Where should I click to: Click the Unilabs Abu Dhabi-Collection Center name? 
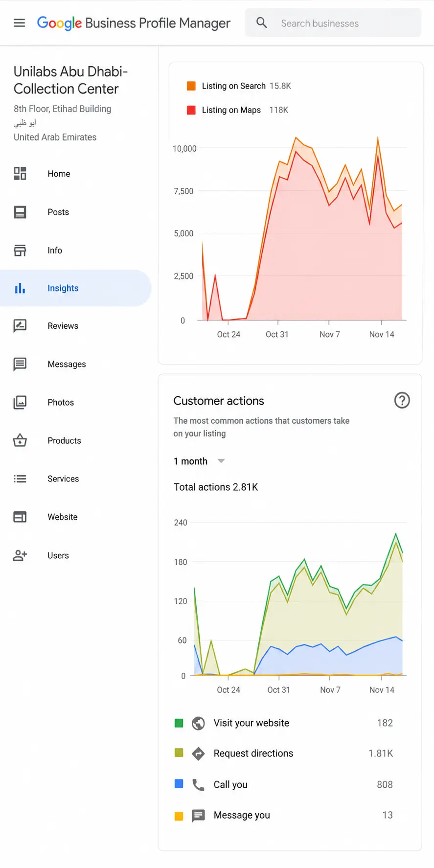point(70,80)
